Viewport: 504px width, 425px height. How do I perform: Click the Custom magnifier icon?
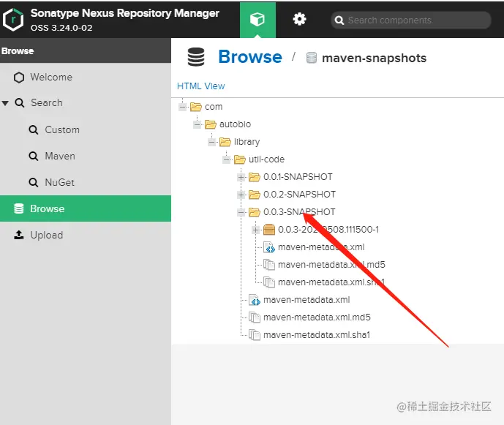[x=34, y=130]
